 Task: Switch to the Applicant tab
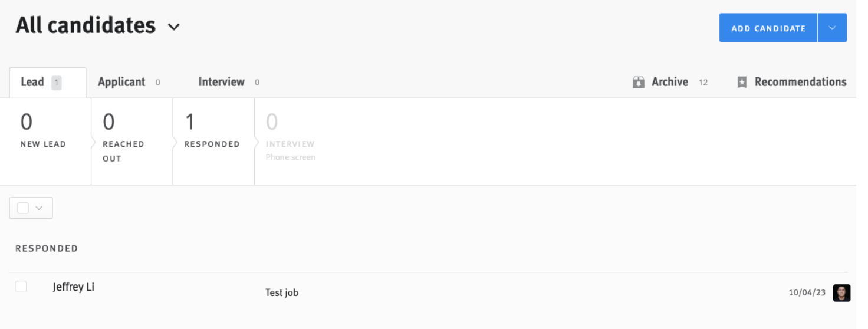(121, 82)
